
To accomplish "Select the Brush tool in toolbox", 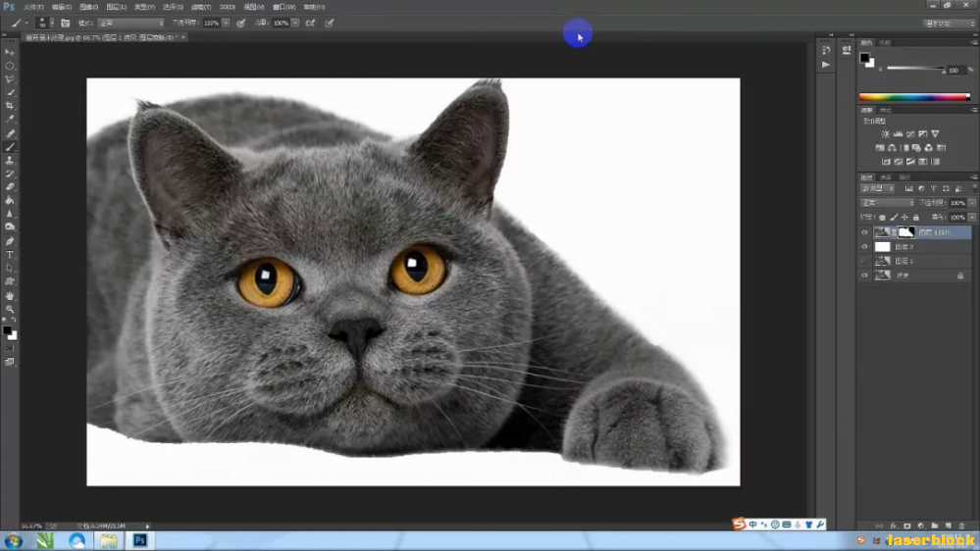I will (10, 147).
